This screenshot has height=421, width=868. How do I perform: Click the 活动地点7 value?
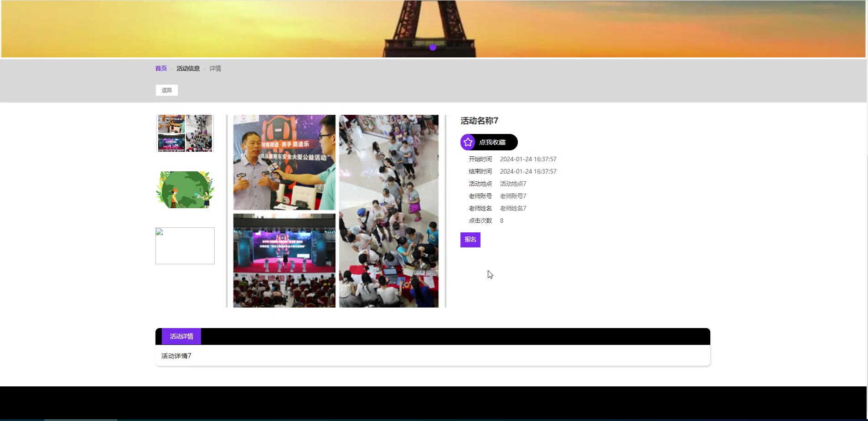tap(513, 184)
